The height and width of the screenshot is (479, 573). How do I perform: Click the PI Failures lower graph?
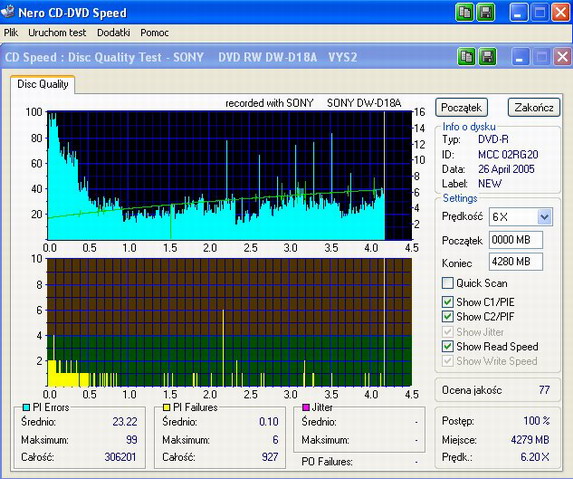coord(229,323)
